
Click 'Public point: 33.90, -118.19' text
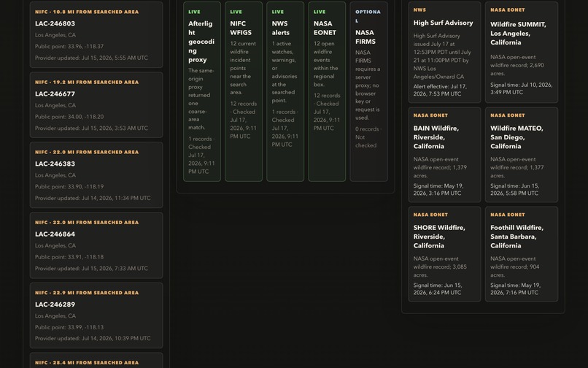(69, 187)
